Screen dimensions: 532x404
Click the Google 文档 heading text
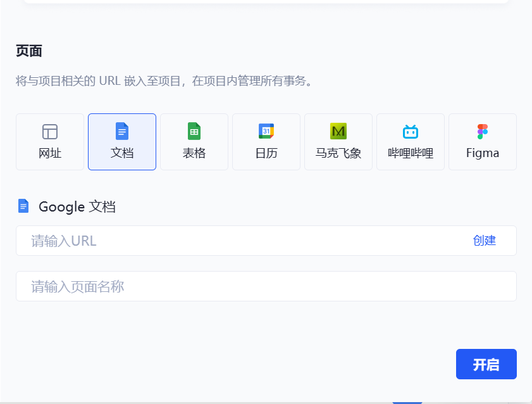[77, 206]
